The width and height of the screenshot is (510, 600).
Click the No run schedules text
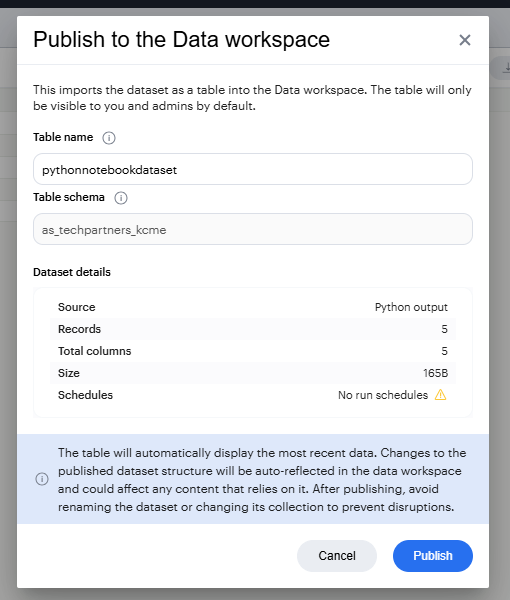tap(383, 395)
